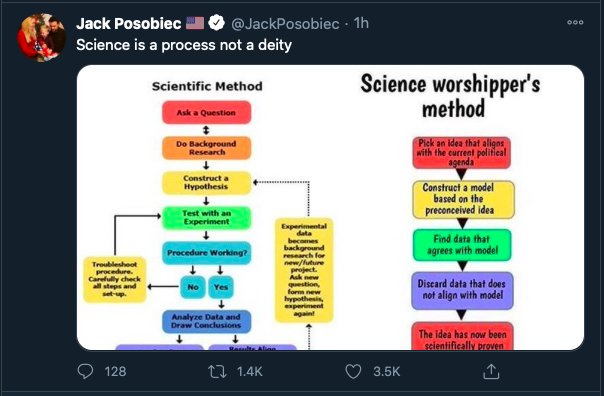Click the green Find data box
Viewport: 604px width, 396px height.
[462, 245]
